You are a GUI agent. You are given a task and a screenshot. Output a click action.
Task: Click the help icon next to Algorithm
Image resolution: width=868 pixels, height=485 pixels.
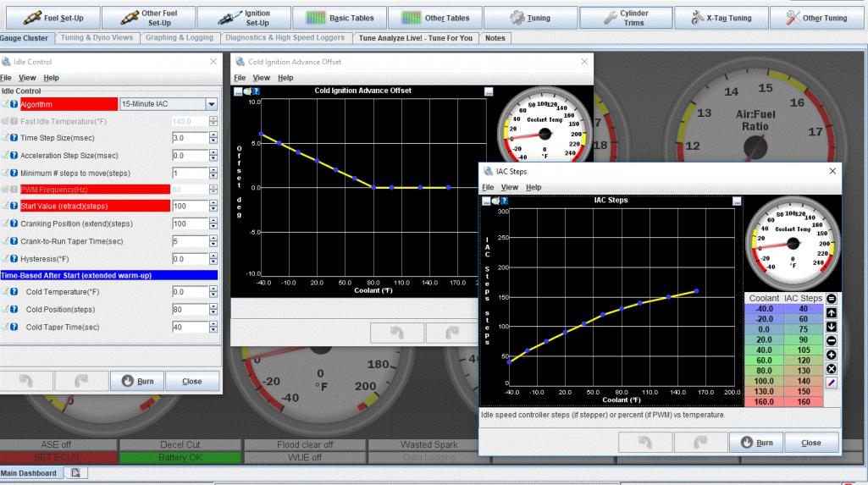click(14, 104)
